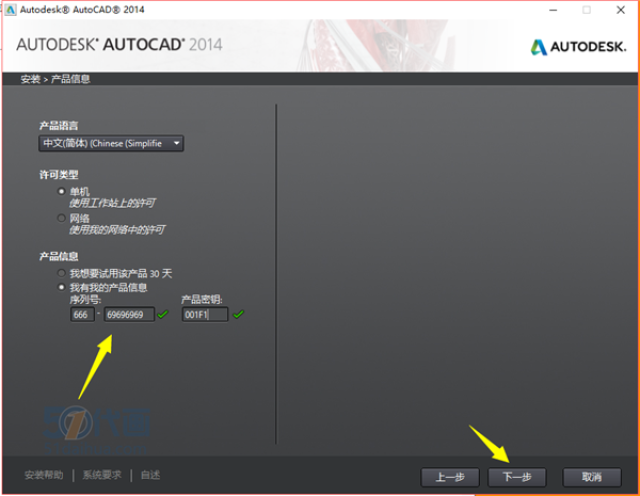Close the AutoCAD 2014 installer window
This screenshot has width=640, height=496.
pyautogui.click(x=621, y=10)
